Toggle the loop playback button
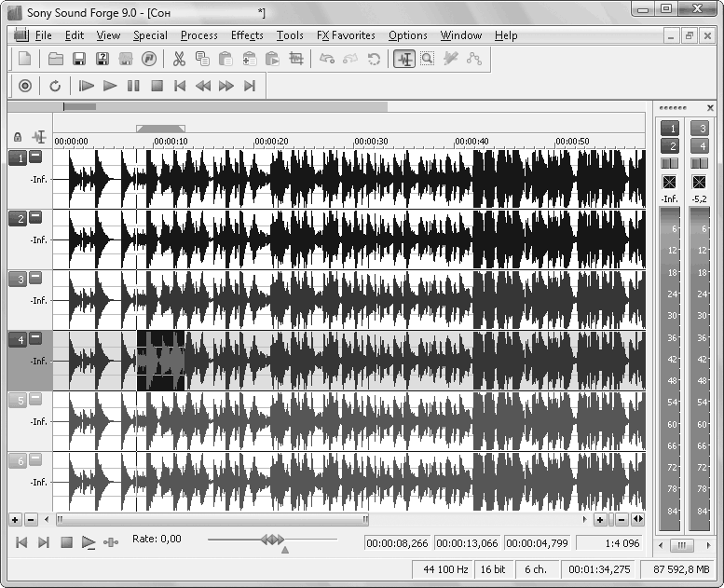This screenshot has width=724, height=588. [55, 86]
